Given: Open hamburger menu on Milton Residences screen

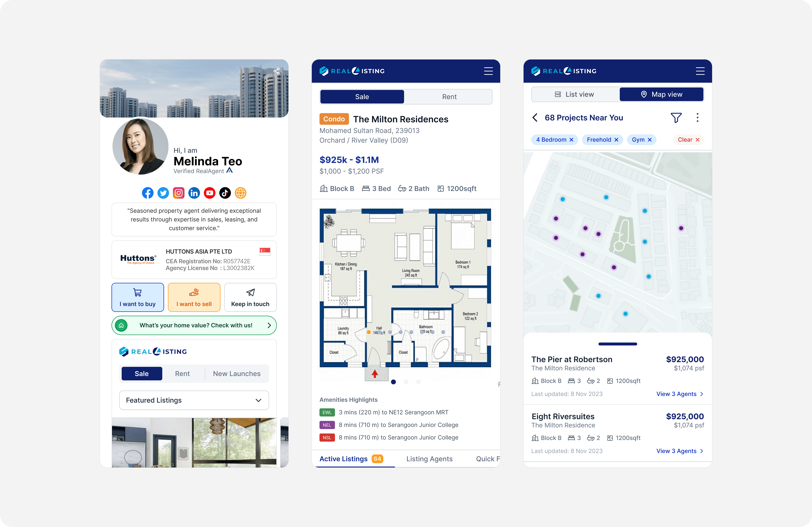Looking at the screenshot, I should 488,71.
